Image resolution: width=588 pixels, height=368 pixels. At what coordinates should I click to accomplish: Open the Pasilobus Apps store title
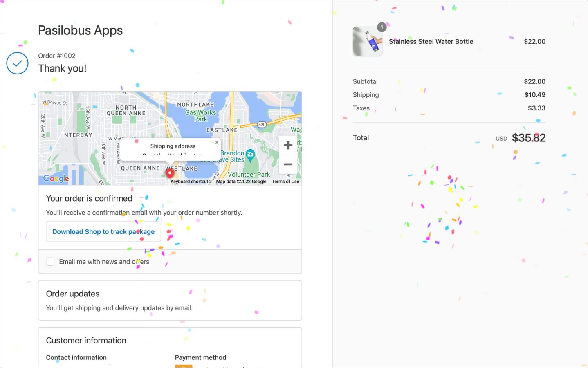[x=80, y=30]
